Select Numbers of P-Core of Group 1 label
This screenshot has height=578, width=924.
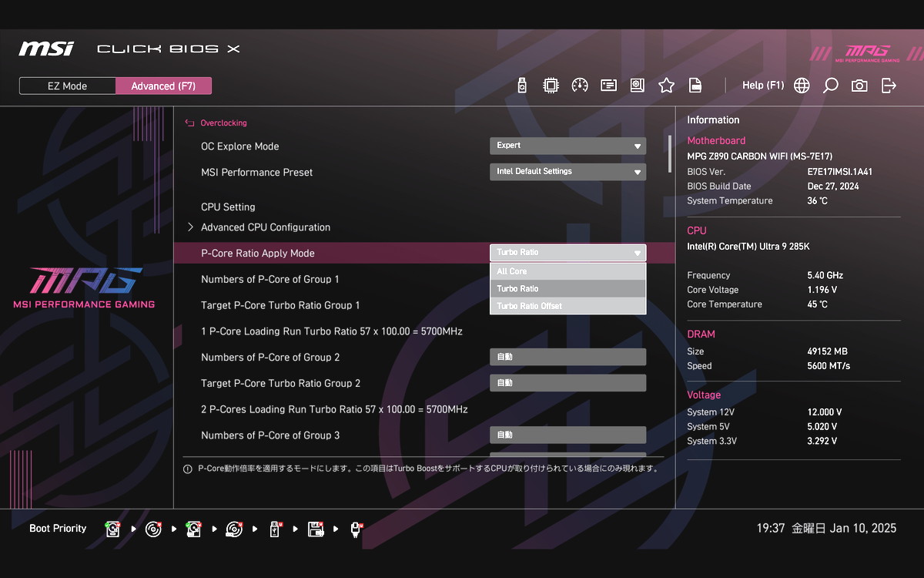pyautogui.click(x=270, y=280)
